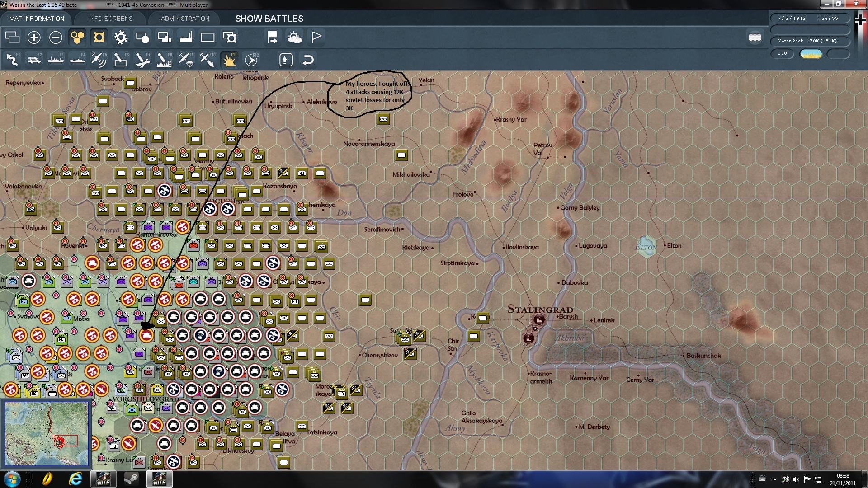Open the INFO SCREENS tab
The image size is (868, 488).
pyautogui.click(x=111, y=19)
